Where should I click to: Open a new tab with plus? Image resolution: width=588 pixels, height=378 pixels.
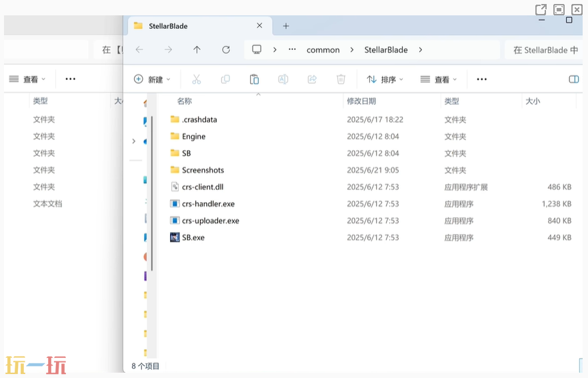click(286, 26)
